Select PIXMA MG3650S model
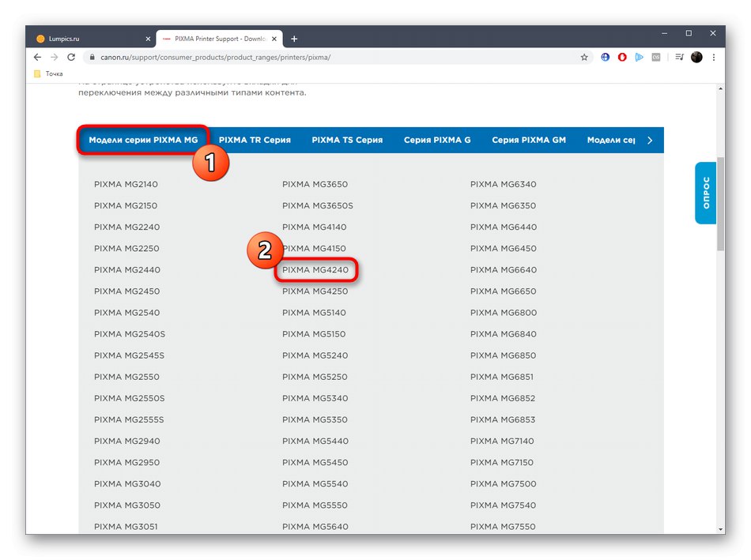Viewport: 751px width, 560px height. pyautogui.click(x=318, y=206)
